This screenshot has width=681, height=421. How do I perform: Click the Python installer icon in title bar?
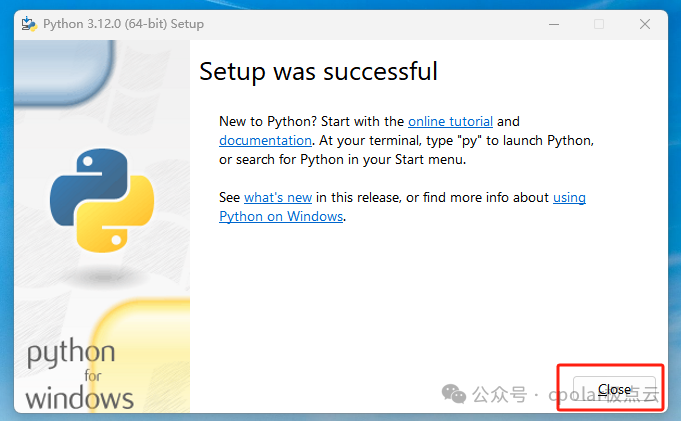click(28, 24)
